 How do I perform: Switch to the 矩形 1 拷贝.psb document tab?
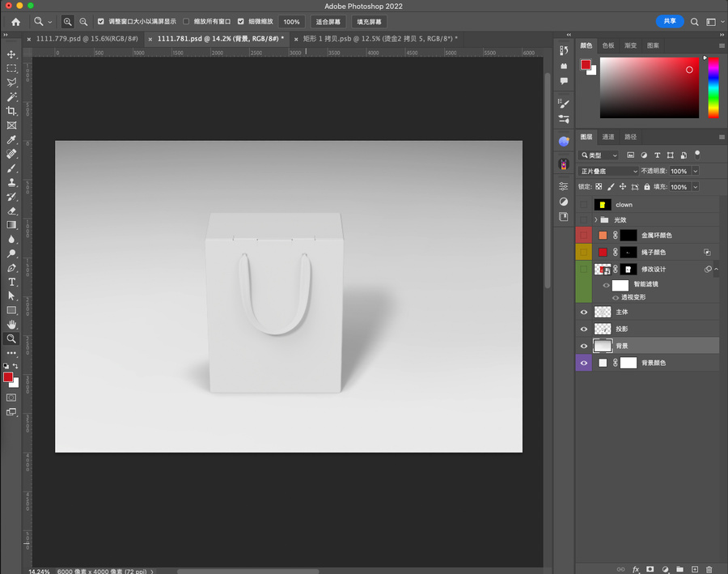tap(380, 39)
